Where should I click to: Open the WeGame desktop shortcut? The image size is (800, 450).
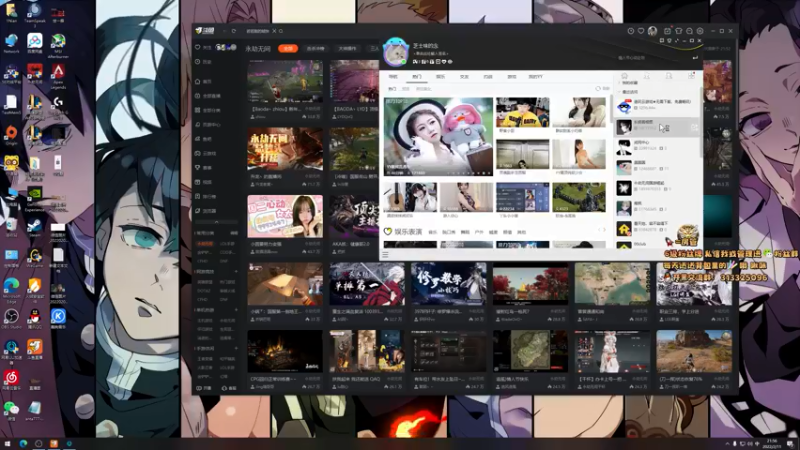35,257
